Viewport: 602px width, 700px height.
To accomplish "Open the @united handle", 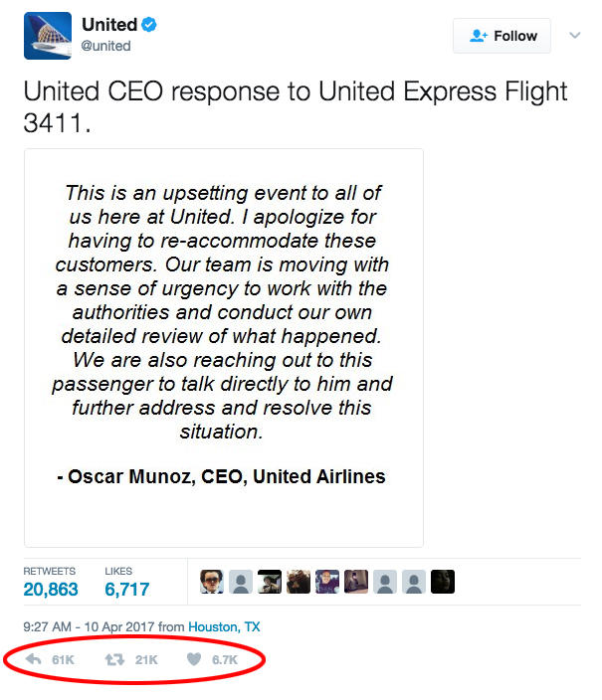I will (x=105, y=46).
